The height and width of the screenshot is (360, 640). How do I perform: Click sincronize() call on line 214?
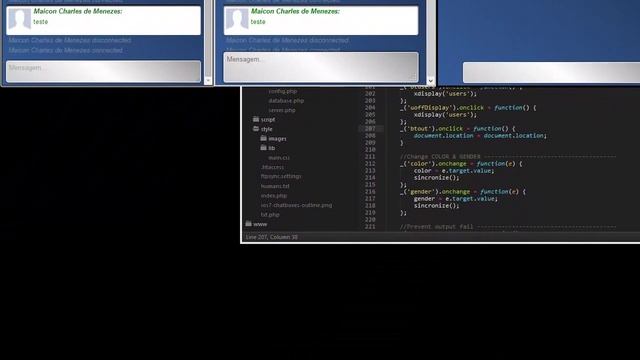tap(436, 178)
